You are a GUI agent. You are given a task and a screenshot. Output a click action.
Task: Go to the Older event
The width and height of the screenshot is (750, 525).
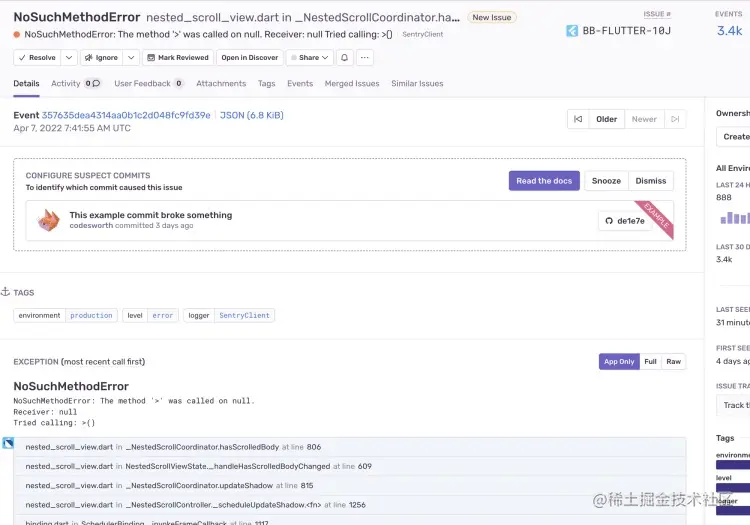coord(607,119)
